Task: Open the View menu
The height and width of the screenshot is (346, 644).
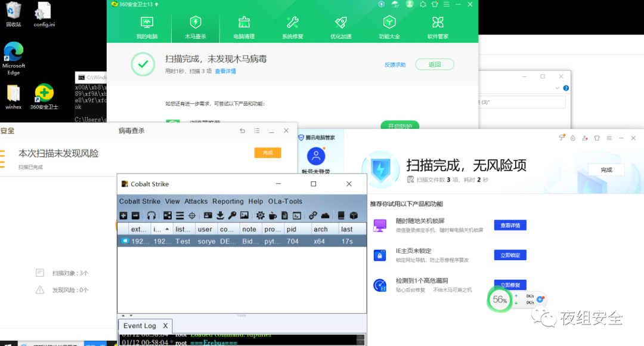Action: pos(172,202)
